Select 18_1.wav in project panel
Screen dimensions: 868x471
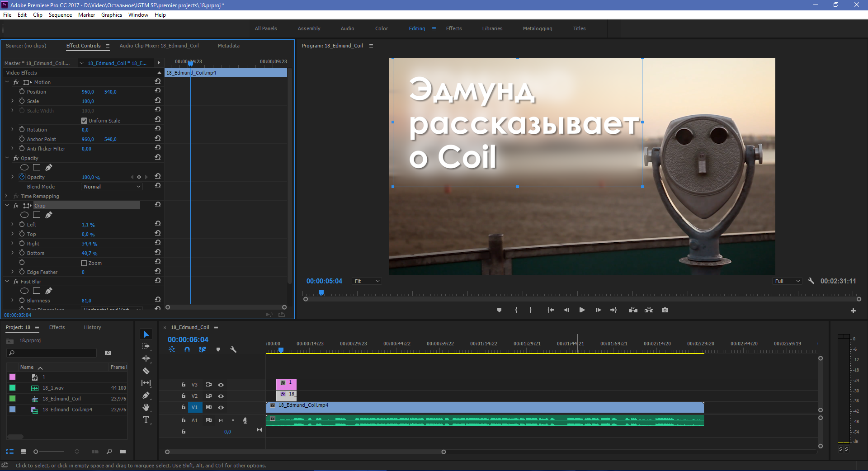[53, 388]
